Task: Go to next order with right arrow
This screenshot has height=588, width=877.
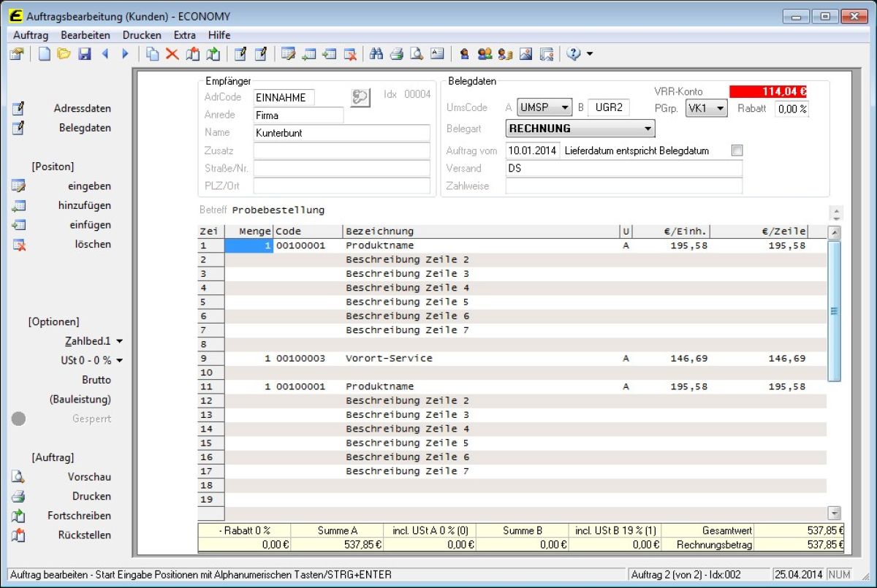Action: point(125,54)
